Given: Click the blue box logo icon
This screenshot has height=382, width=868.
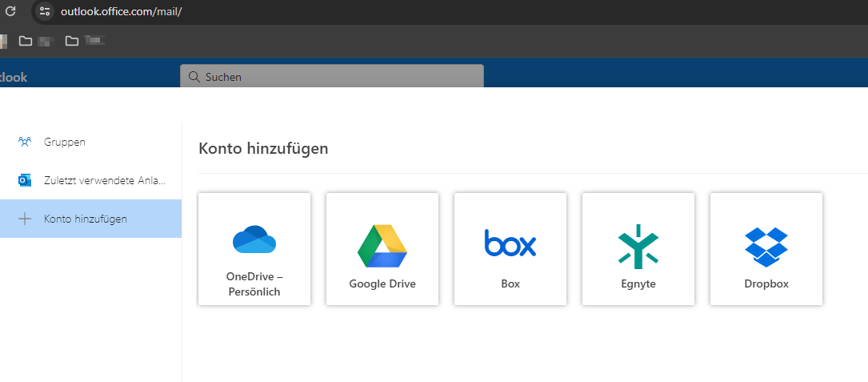Looking at the screenshot, I should [510, 243].
